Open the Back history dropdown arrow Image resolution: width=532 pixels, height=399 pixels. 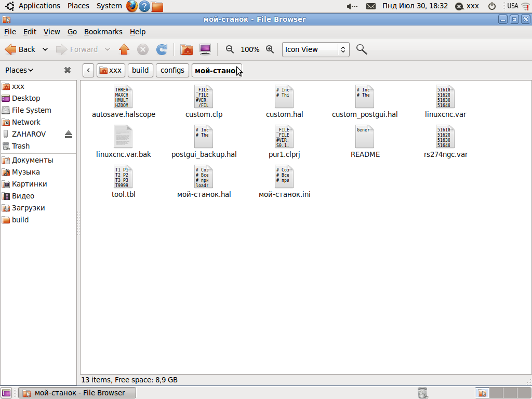click(45, 49)
